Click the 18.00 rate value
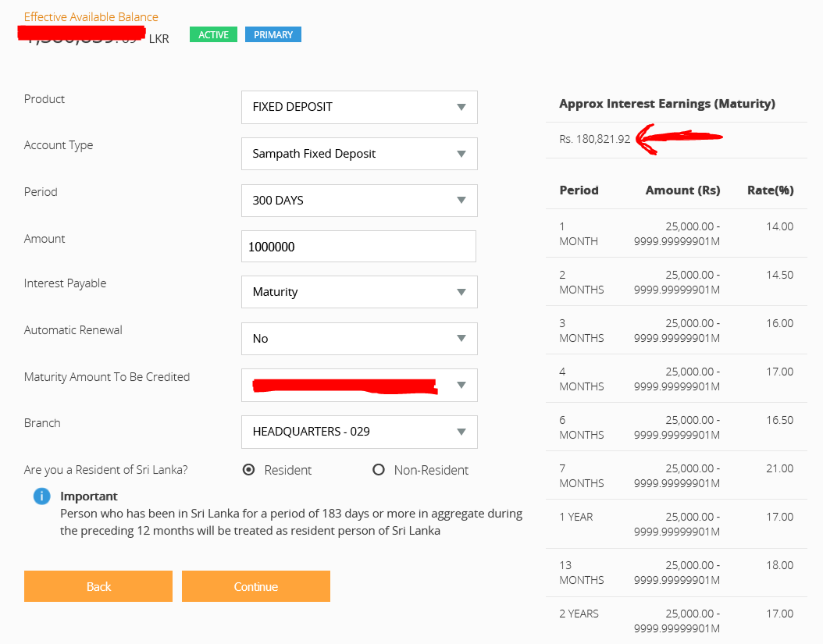The height and width of the screenshot is (644, 823). pyautogui.click(x=779, y=565)
